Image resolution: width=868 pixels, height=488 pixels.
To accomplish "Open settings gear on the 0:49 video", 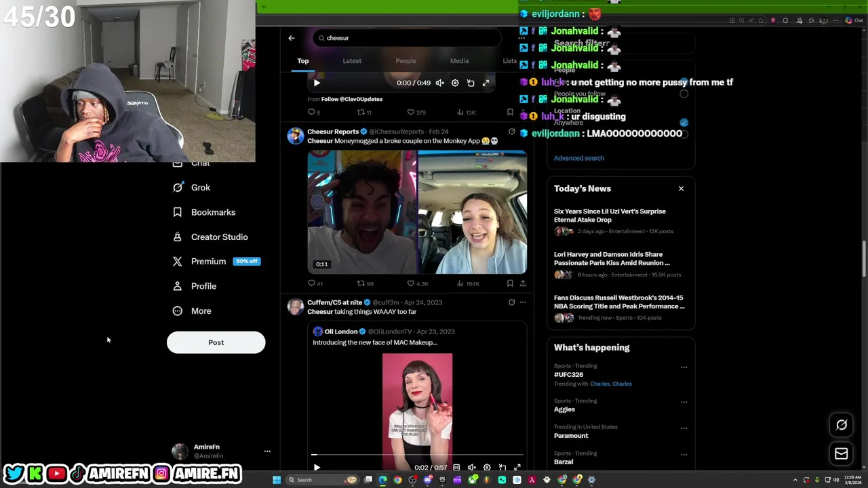I will [x=455, y=83].
